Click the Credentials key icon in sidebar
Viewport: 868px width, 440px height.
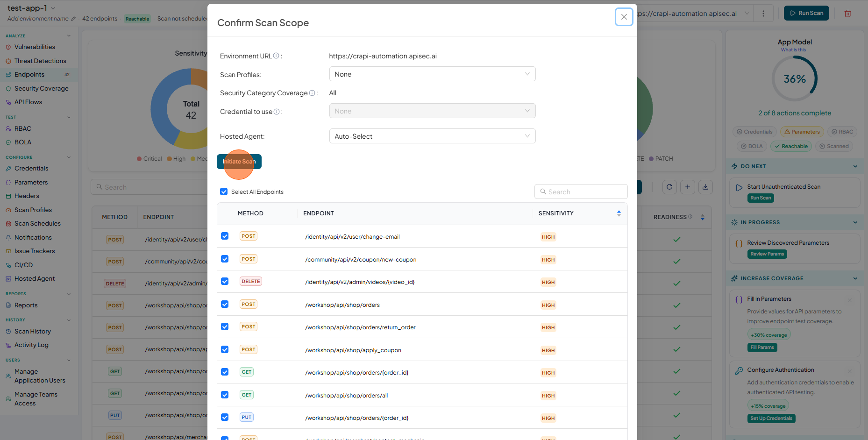click(x=8, y=169)
